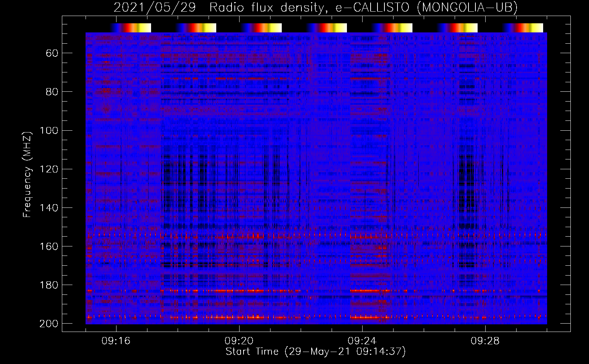The image size is (589, 364).
Task: Click the 180 frequency tick label
Action: (x=49, y=285)
